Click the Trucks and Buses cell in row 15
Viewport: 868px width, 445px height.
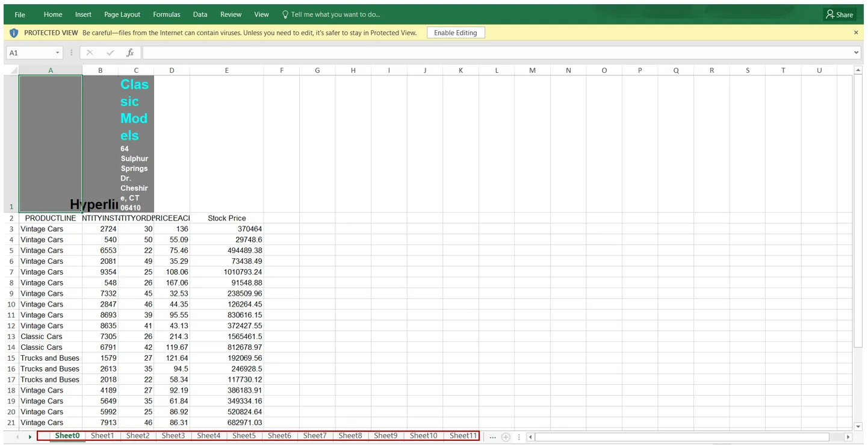[51, 358]
